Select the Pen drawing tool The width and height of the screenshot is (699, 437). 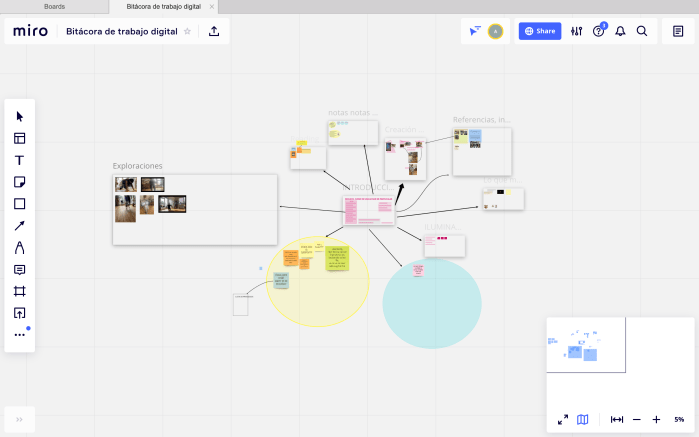coord(20,248)
